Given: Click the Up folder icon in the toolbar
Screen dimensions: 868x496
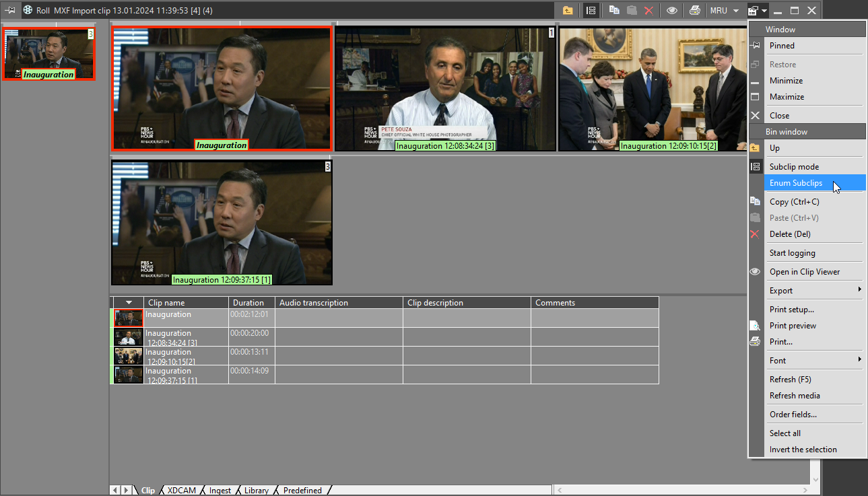Looking at the screenshot, I should pos(568,10).
